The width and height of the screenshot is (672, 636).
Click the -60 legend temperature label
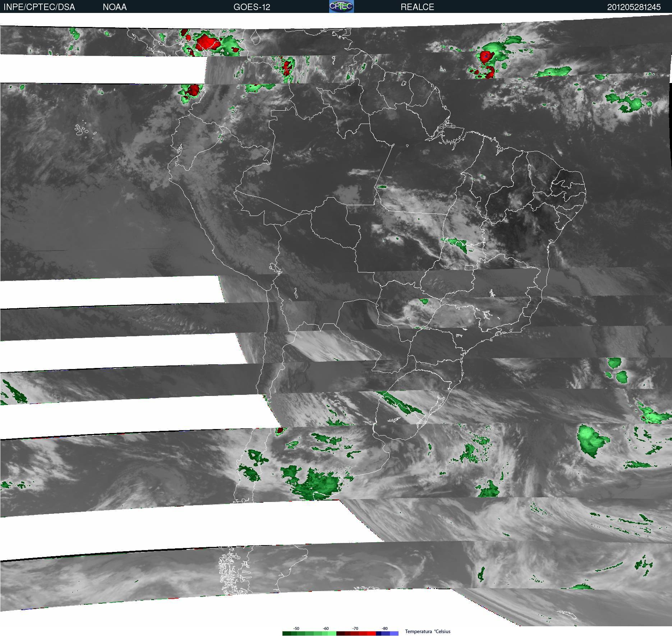(x=326, y=628)
